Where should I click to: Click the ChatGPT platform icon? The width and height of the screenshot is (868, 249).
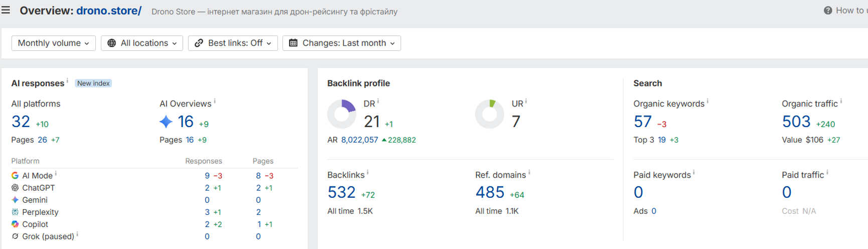pyautogui.click(x=15, y=188)
